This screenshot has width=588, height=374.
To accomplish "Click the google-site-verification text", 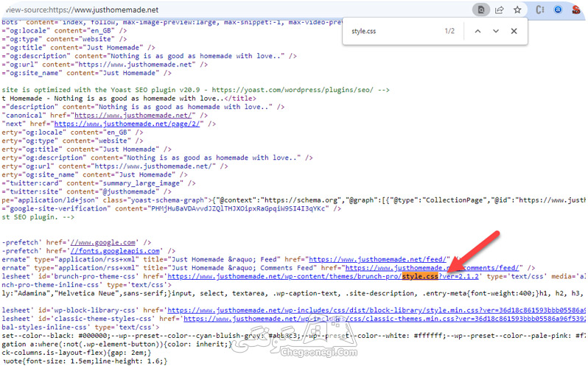I will click(58, 208).
